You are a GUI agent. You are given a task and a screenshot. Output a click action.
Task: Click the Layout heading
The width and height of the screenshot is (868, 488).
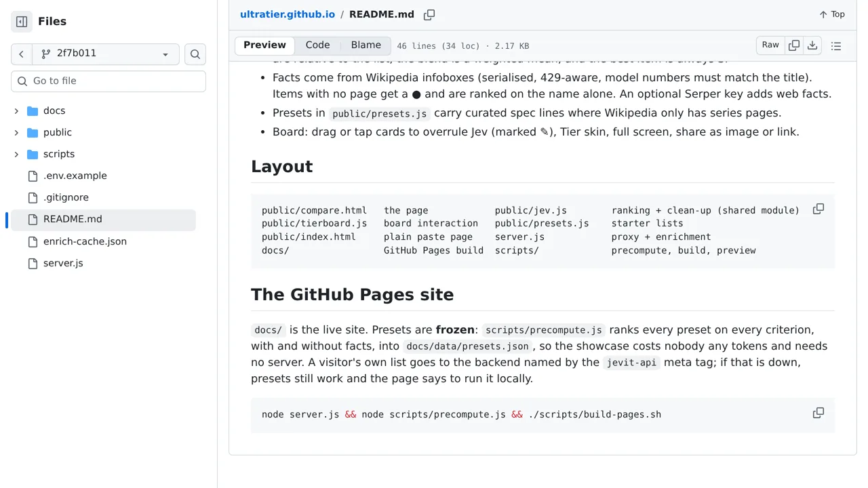pos(282,167)
